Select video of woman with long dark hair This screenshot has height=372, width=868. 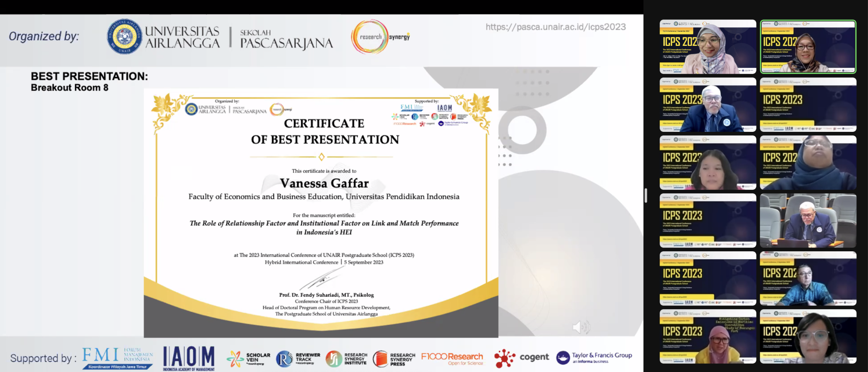coord(708,162)
